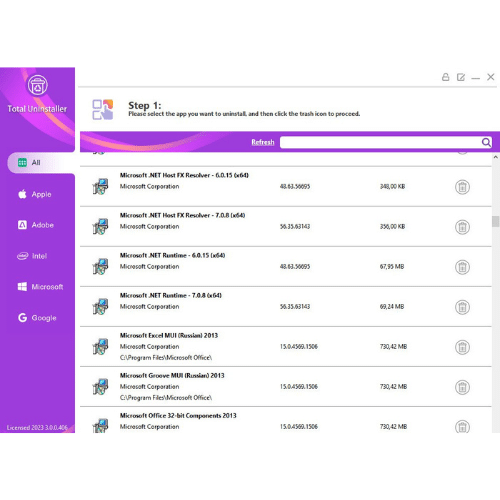
Task: Click the scroll up arrow of list scrollbar
Action: 496,157
